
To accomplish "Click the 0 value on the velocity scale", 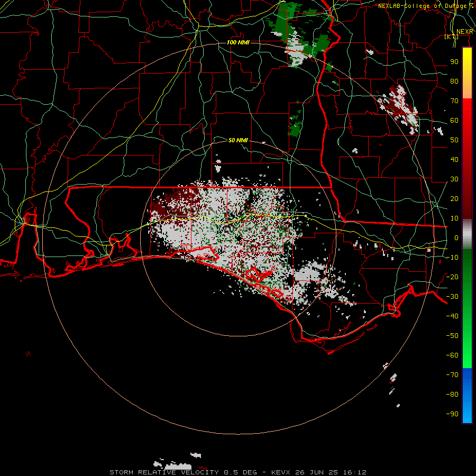I will click(x=456, y=237).
